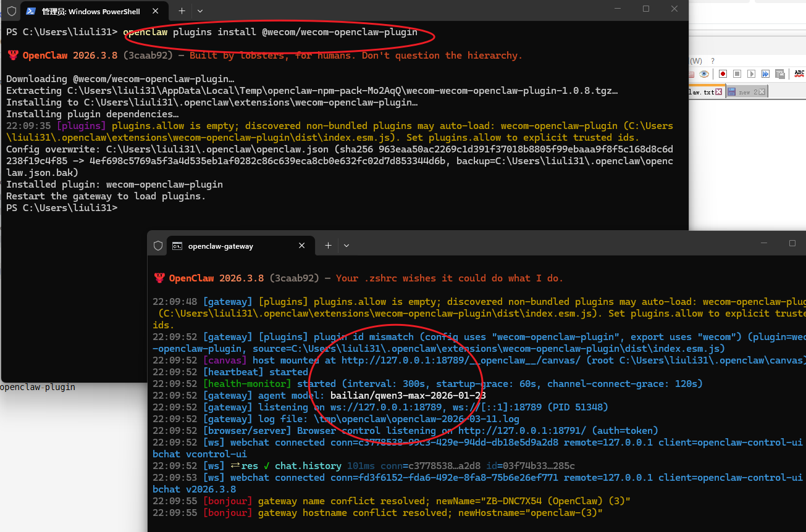Click the shield icon in the PowerShell title bar
The width and height of the screenshot is (806, 532).
[11, 11]
